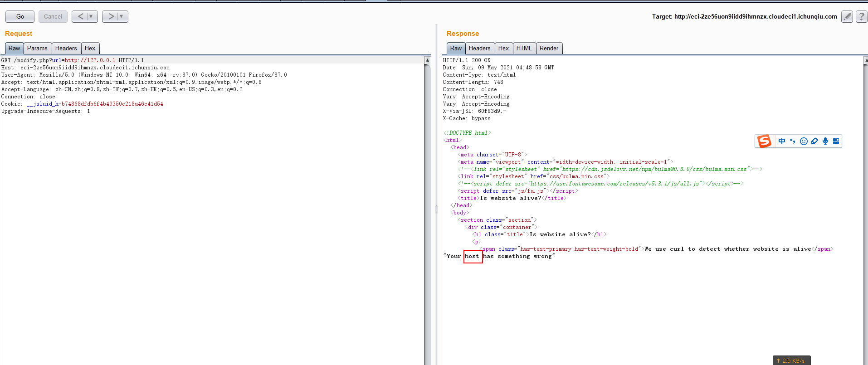The image size is (868, 365).
Task: Select the Response Raw tab
Action: [x=456, y=49]
